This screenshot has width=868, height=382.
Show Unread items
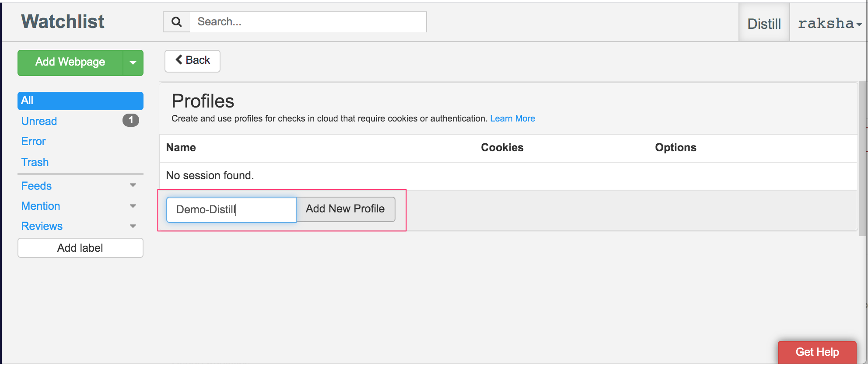click(x=39, y=121)
